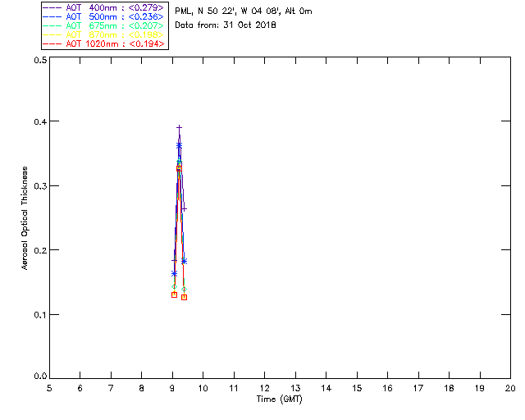Click the y-axis tick label 0.1
Screen dimensions: 525x420
pyautogui.click(x=40, y=315)
